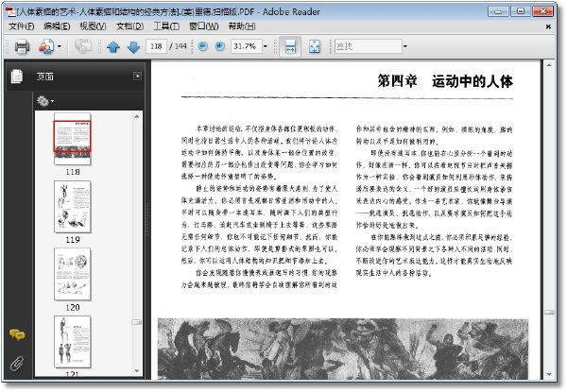Image resolution: width=567 pixels, height=392 pixels.
Task: Click thumbnail panel scroll up arrow
Action: [136, 116]
